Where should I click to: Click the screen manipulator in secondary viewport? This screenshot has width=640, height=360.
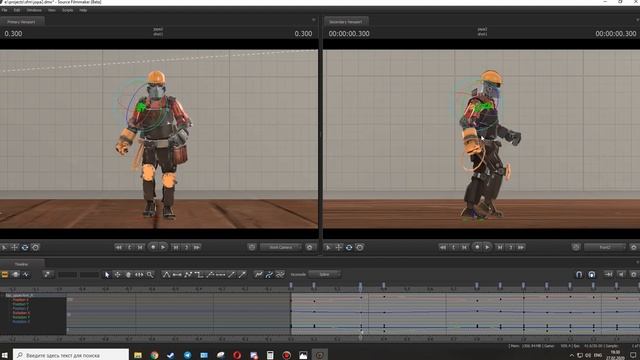coord(360,247)
